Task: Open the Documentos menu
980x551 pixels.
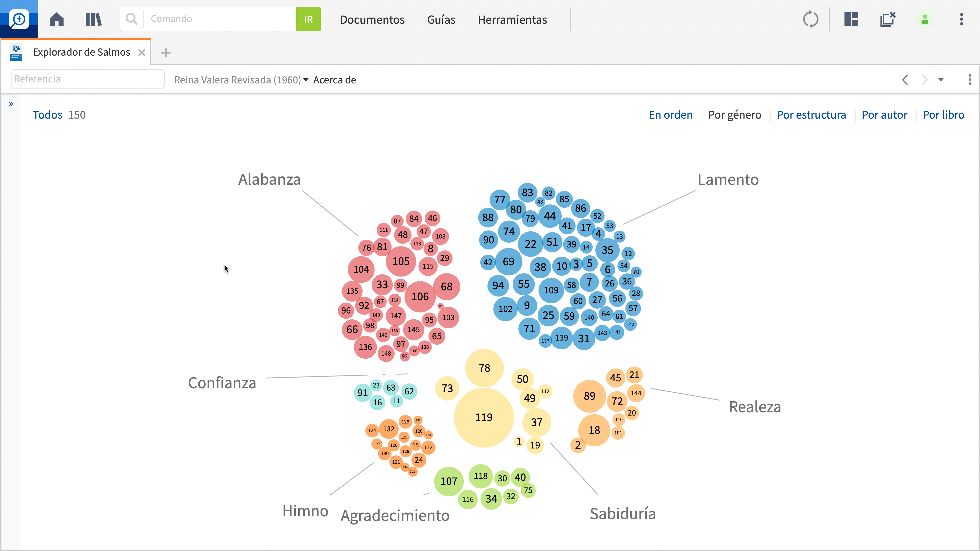Action: (372, 19)
